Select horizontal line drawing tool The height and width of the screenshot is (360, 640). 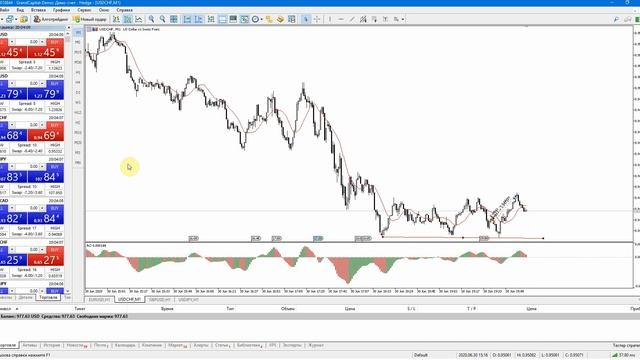coord(341,19)
